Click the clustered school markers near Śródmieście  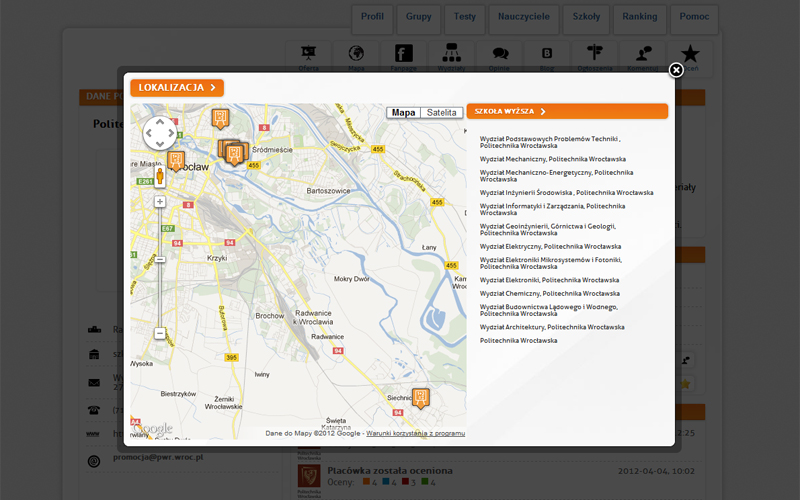[x=234, y=153]
